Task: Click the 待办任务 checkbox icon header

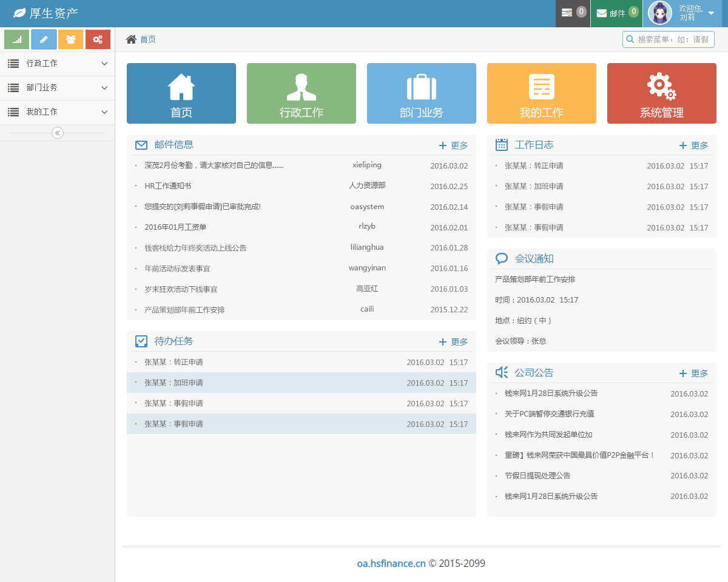Action: (141, 341)
